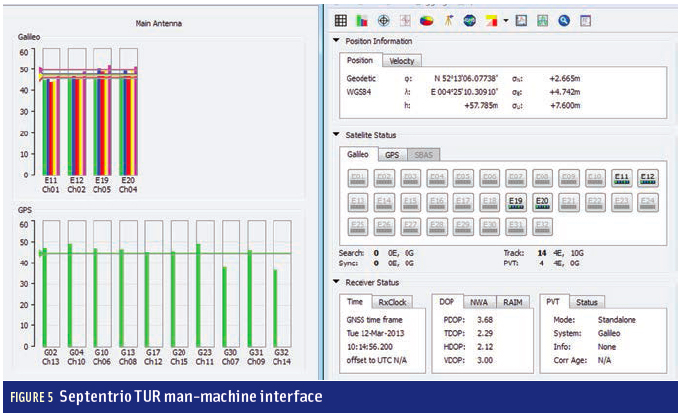The image size is (683, 418).
Task: Click the red-yellow flag toolbar icon
Action: [x=490, y=19]
